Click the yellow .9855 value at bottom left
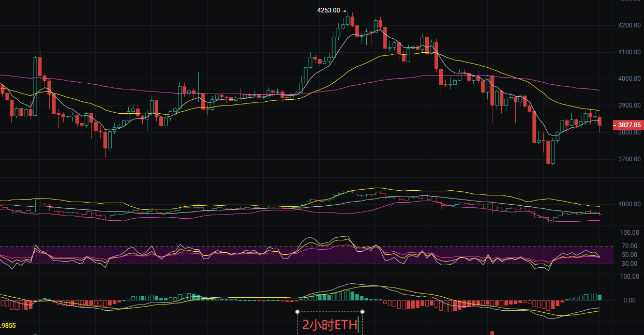The width and height of the screenshot is (644, 335). (x=7, y=326)
